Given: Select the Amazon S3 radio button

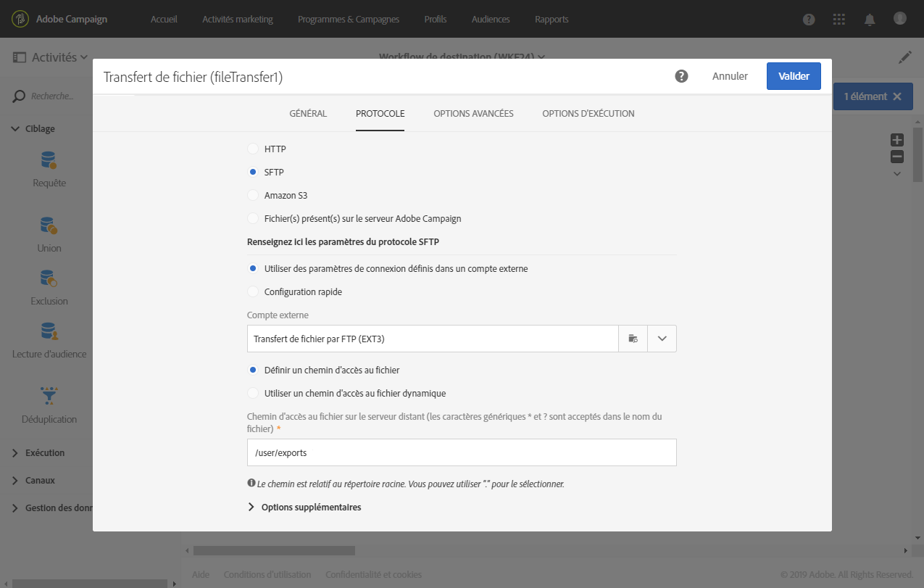Looking at the screenshot, I should 253,195.
